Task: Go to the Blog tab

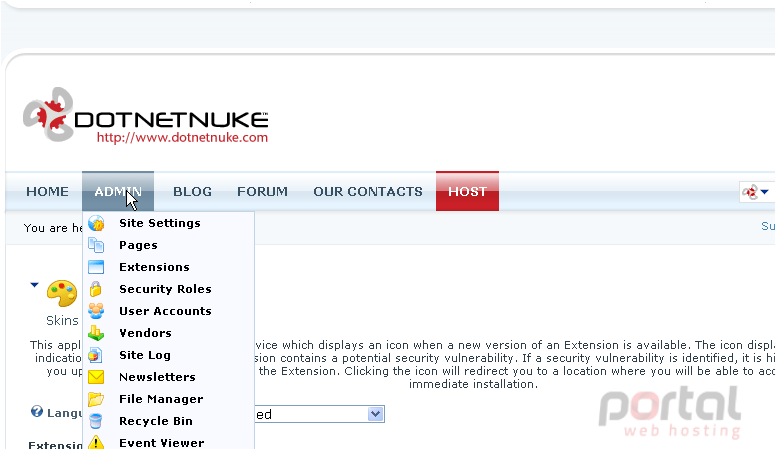Action: click(193, 192)
